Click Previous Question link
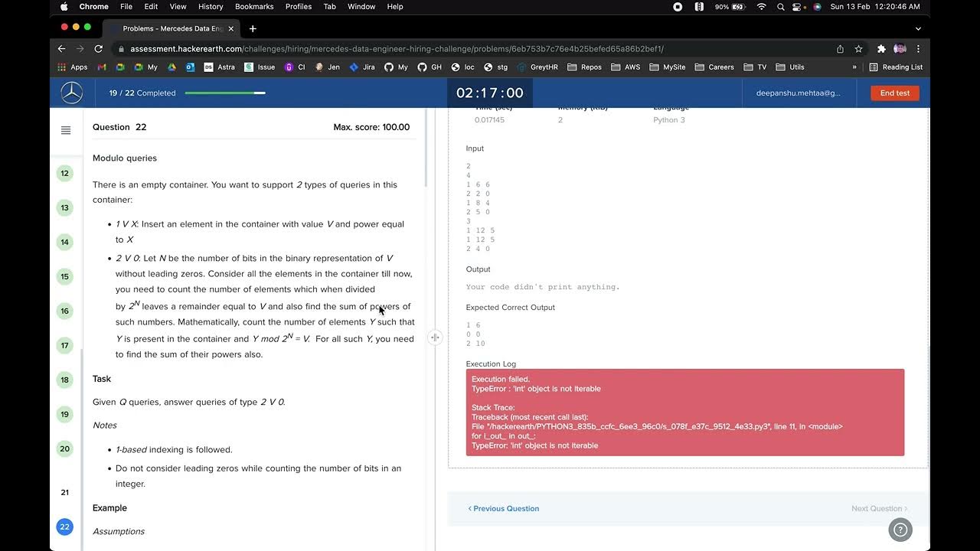The image size is (980, 551). pyautogui.click(x=504, y=508)
